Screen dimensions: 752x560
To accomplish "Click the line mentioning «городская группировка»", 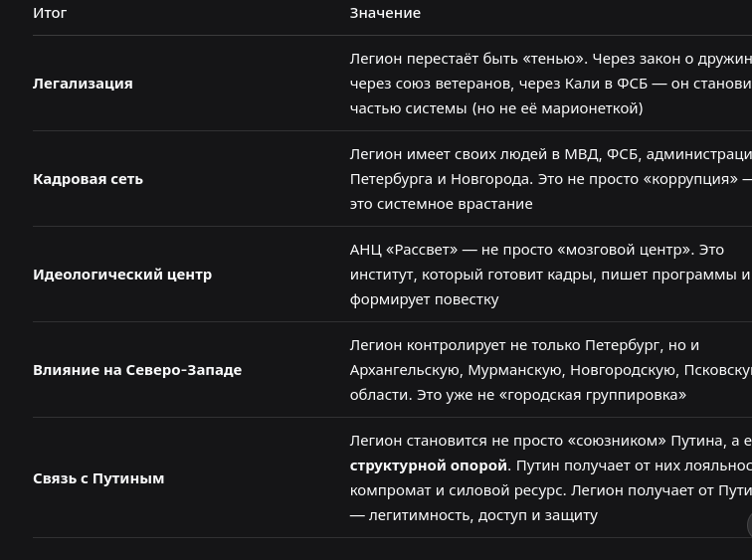I will click(518, 395).
